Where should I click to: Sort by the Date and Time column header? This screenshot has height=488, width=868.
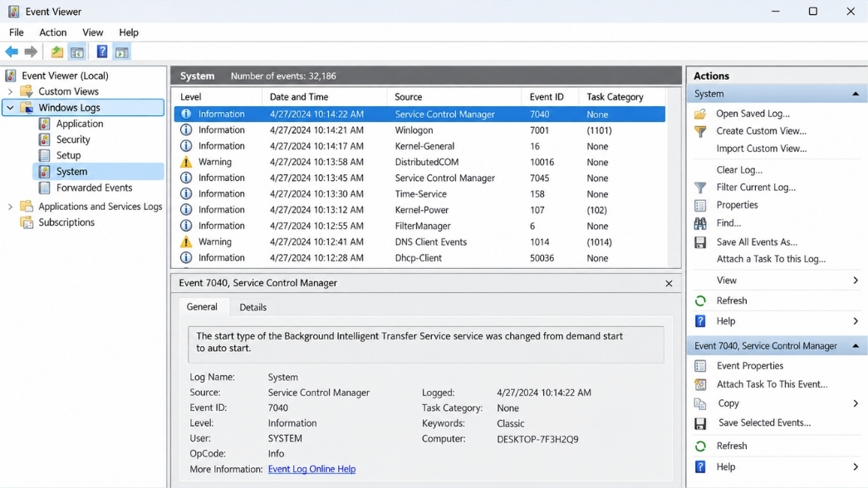(325, 97)
